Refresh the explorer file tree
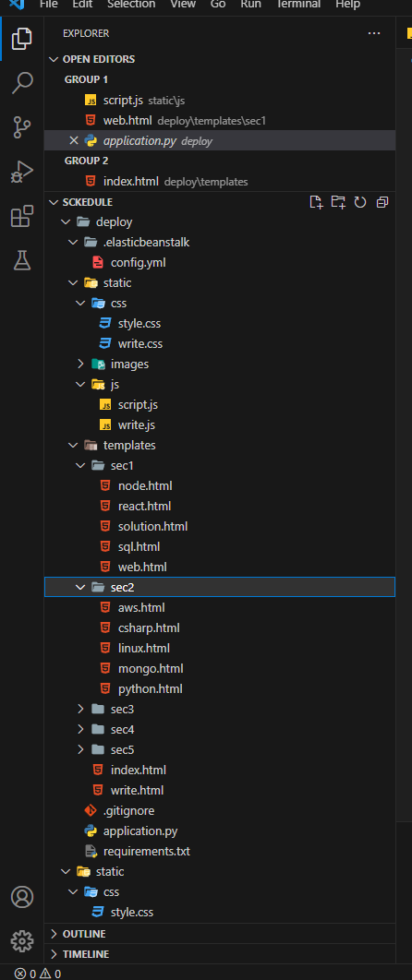 point(360,202)
